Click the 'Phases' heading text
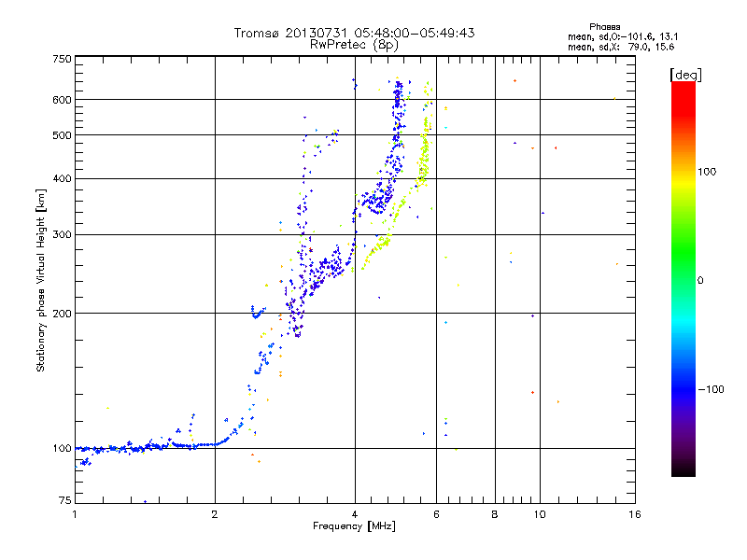Screen dimensions: 747x560 click(x=604, y=27)
